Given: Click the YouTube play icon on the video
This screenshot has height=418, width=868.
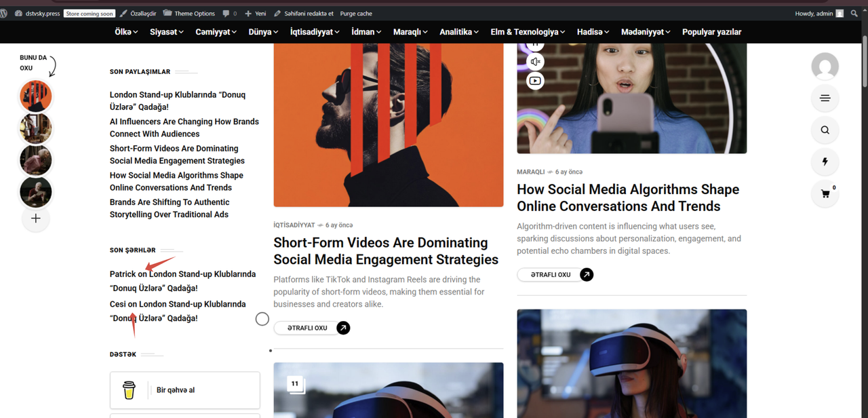Looking at the screenshot, I should 535,81.
